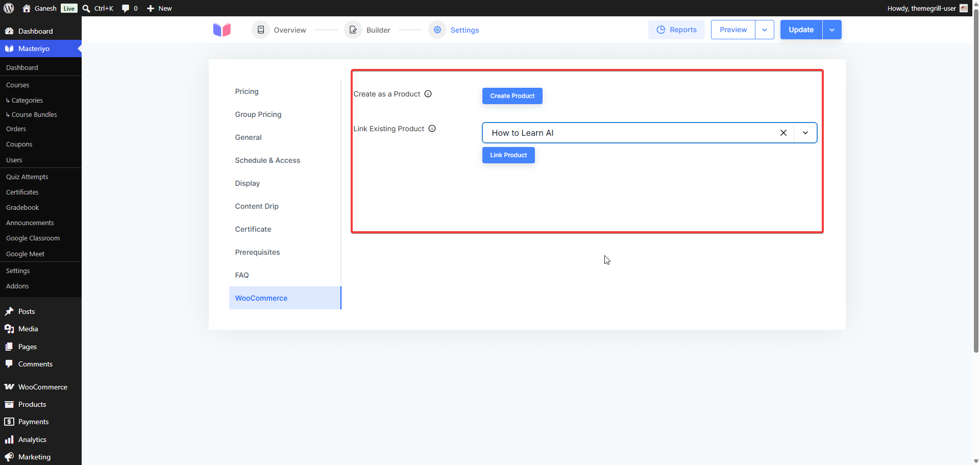980x465 pixels.
Task: Open the comments bubble in admin bar
Action: pos(126,8)
